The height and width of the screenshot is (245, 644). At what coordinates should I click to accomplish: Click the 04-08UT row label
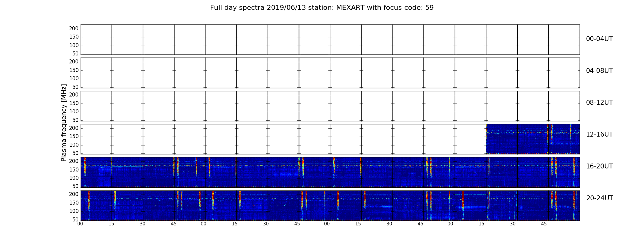[x=599, y=71]
